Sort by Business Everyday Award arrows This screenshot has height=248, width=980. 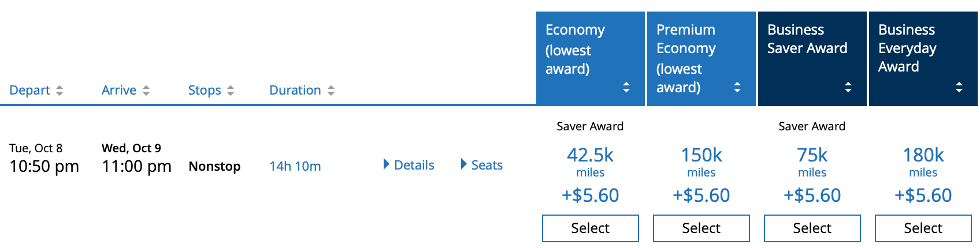pos(959,87)
